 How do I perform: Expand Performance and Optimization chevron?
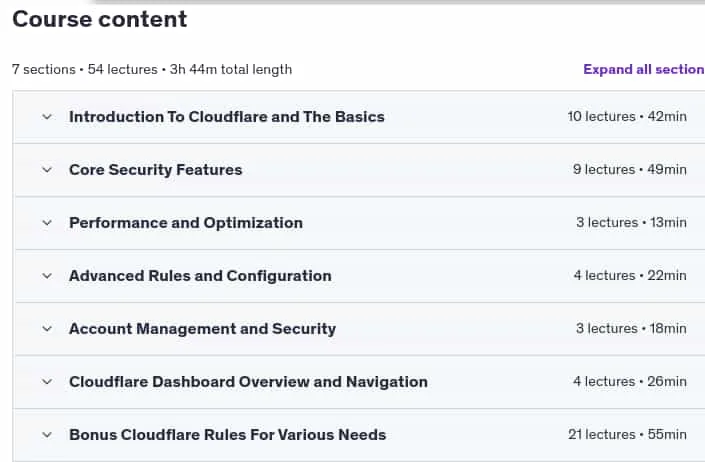[x=47, y=223]
